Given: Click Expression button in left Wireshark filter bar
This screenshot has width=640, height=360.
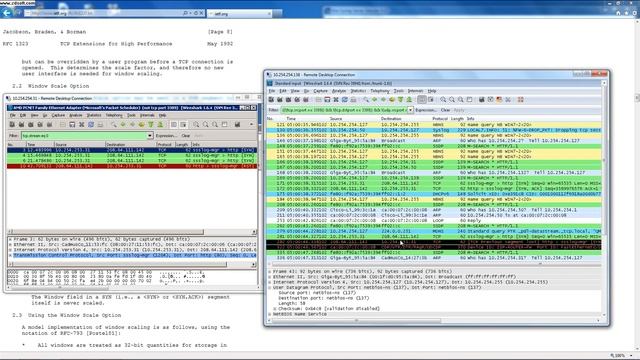Looking at the screenshot, I should click(x=166, y=136).
